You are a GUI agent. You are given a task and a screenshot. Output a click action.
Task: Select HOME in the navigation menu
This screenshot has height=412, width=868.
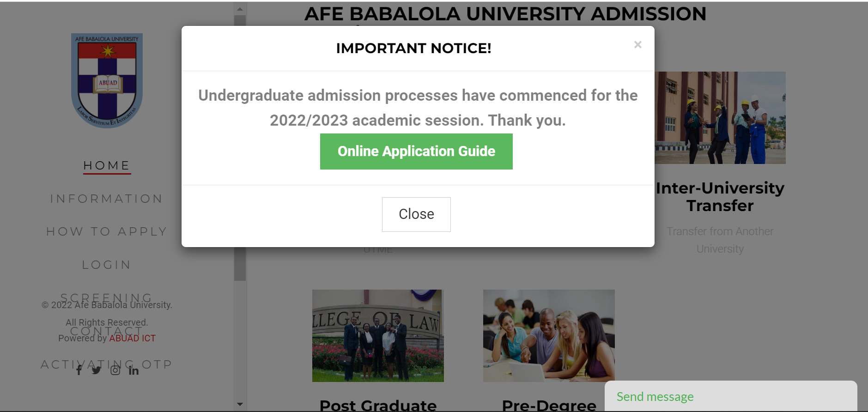[107, 165]
